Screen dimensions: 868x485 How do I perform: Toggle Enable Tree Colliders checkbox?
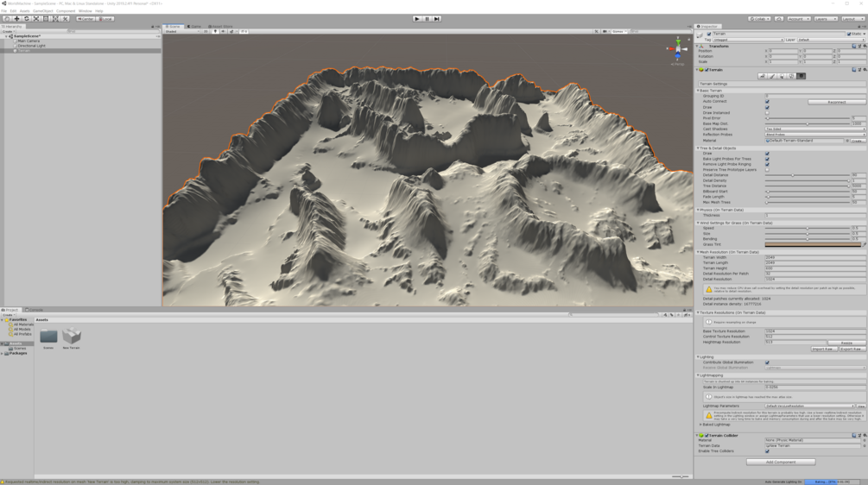click(x=767, y=451)
